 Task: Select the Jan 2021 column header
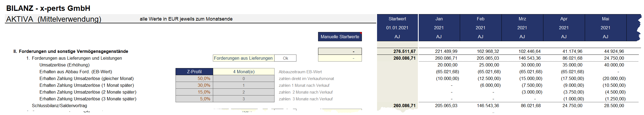coord(439,28)
